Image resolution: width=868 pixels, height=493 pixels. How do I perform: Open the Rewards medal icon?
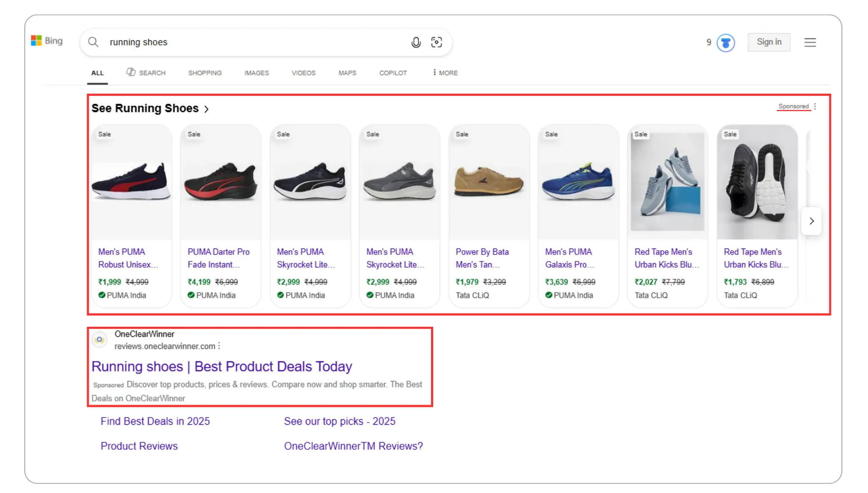tap(725, 42)
